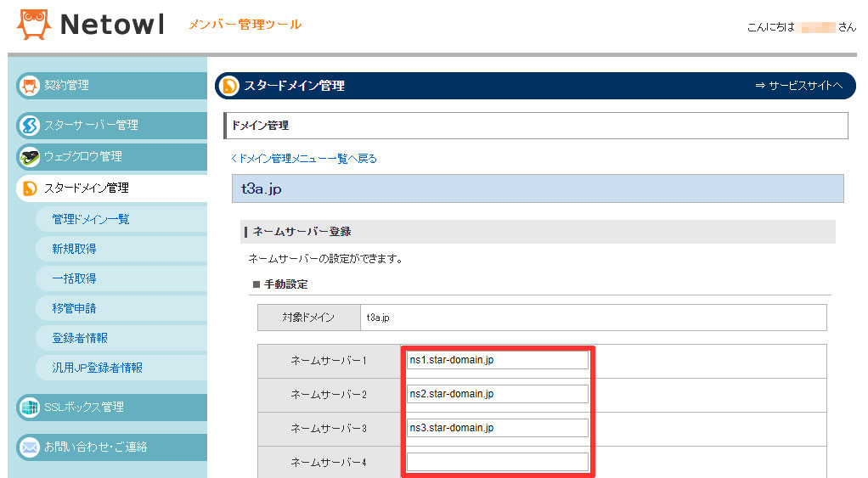Image resolution: width=868 pixels, height=478 pixels.
Task: Click the ネームサーバー1 label cell
Action: click(x=329, y=362)
